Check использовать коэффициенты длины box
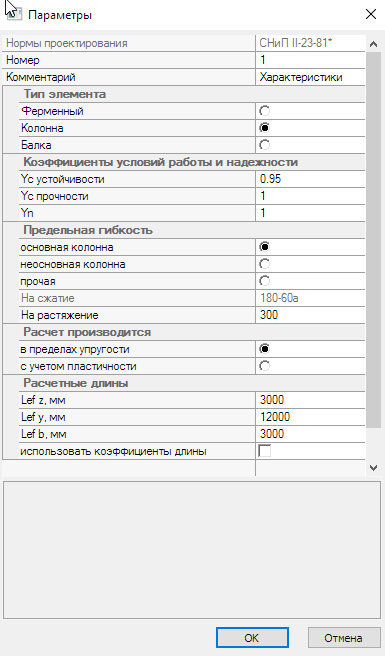 [264, 451]
